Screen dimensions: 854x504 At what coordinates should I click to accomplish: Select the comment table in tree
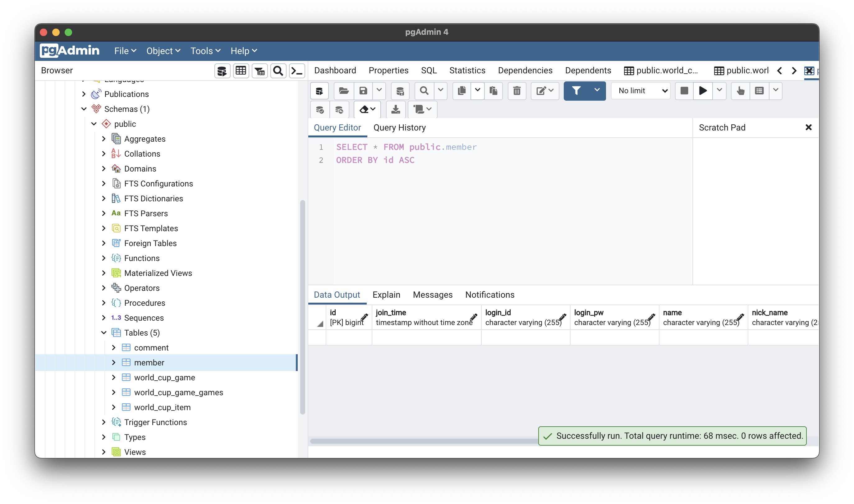[x=151, y=347]
